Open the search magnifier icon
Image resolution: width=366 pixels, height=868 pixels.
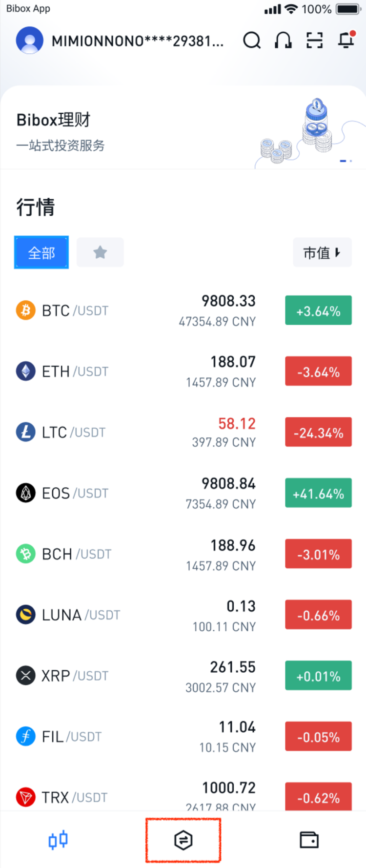coord(252,41)
